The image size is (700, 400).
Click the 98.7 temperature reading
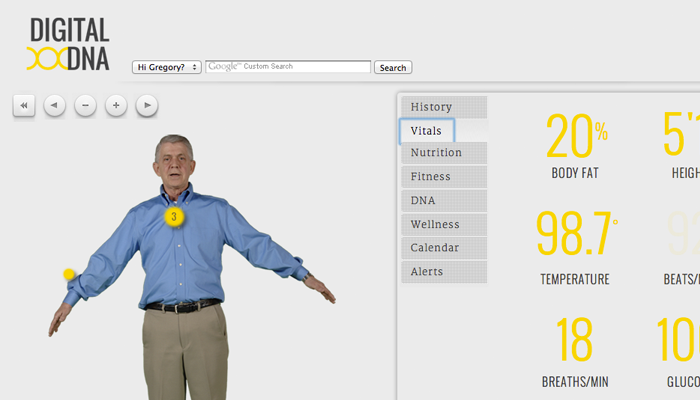[575, 236]
